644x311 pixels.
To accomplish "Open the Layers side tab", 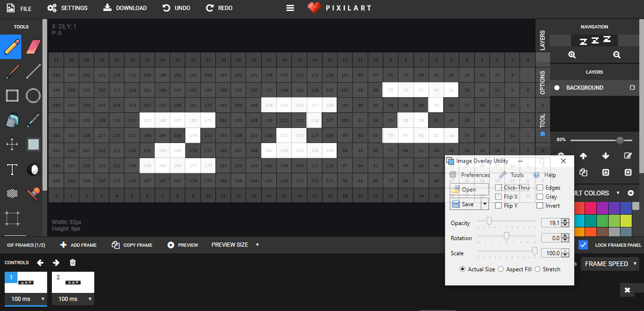I will pyautogui.click(x=542, y=40).
